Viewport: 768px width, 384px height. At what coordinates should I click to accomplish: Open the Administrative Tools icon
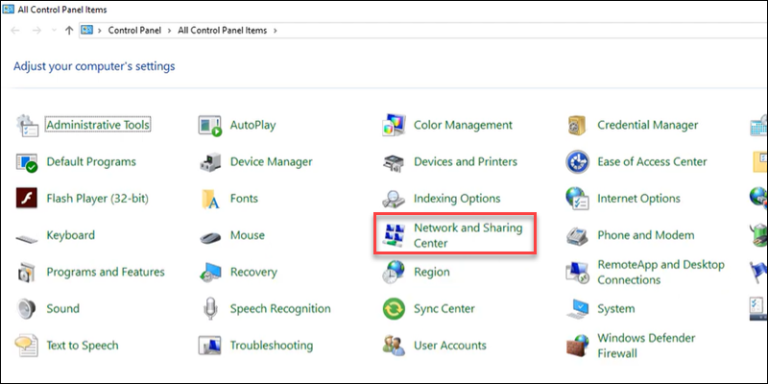(26, 125)
